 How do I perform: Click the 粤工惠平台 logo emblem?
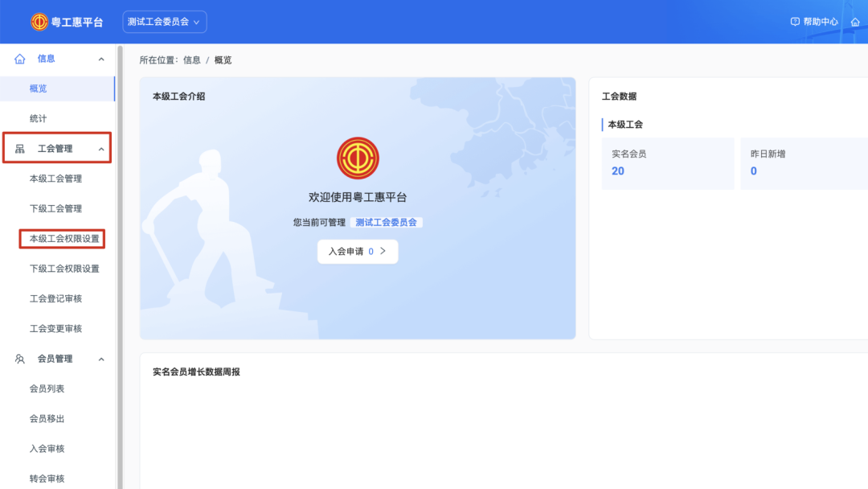39,23
